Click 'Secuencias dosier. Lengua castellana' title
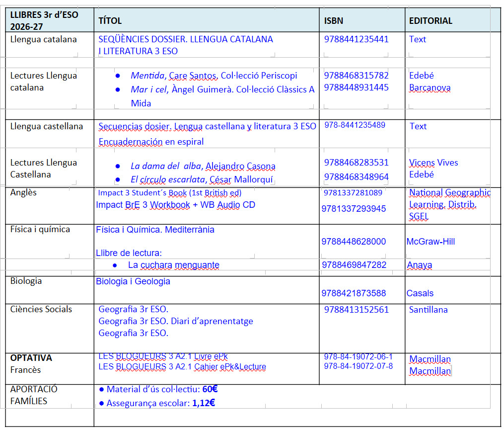 [207, 126]
